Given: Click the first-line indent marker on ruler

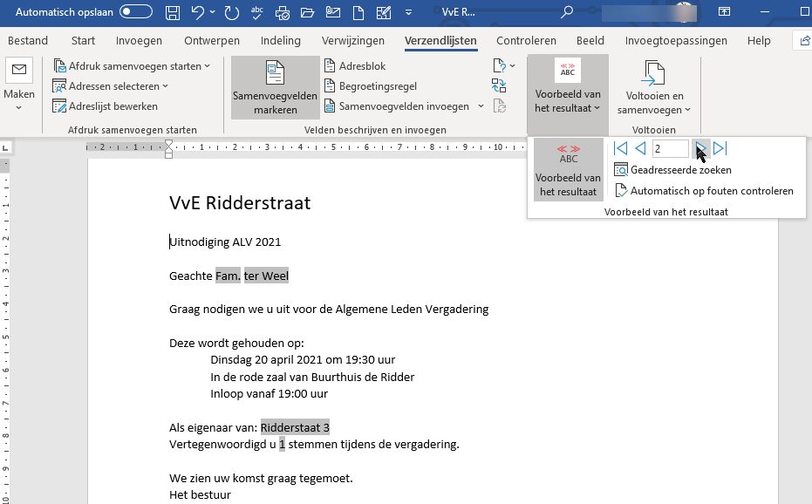Looking at the screenshot, I should [x=169, y=144].
